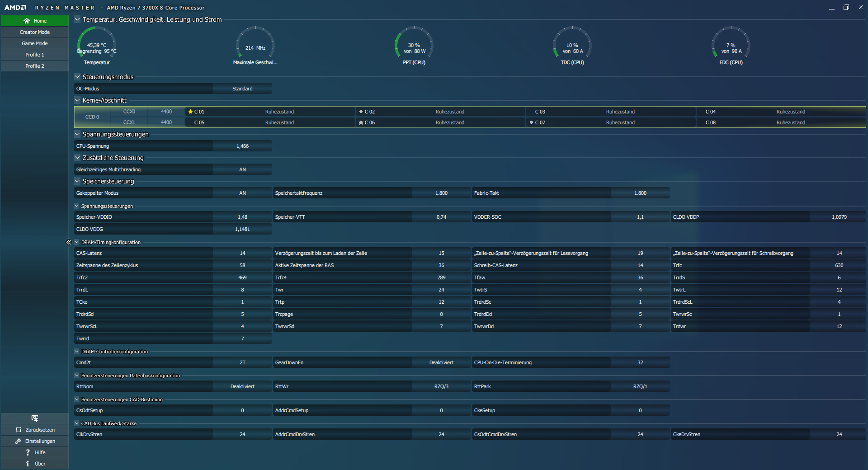Image resolution: width=868 pixels, height=470 pixels.
Task: Collapse Benutzersteuerungen CAD-Bustiming section
Action: [77, 399]
